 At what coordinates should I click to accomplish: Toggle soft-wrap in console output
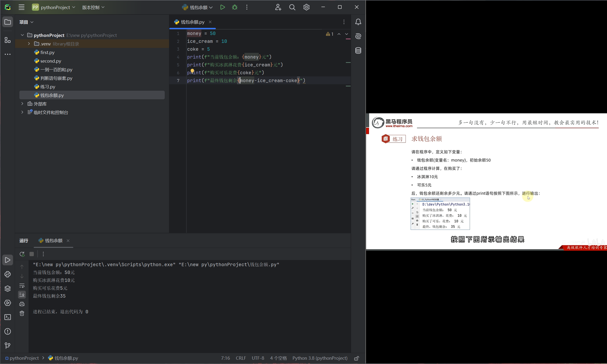[x=22, y=286]
